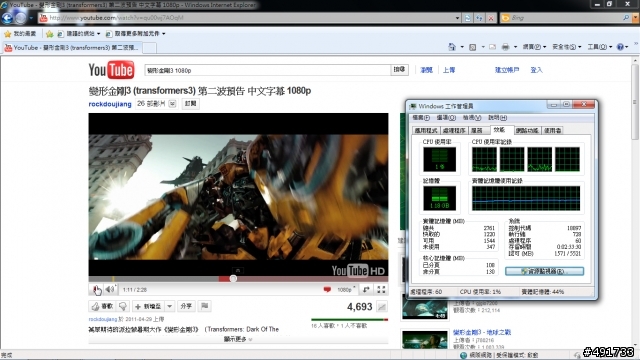The height and width of the screenshot is (360, 640).
Task: Pause the YouTube video player
Action: [x=97, y=290]
